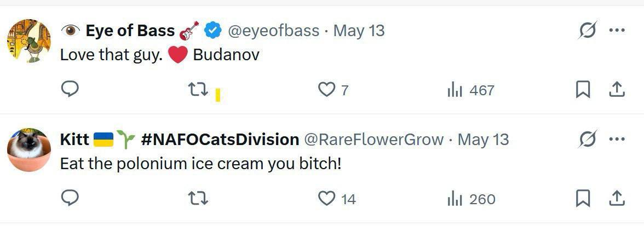Share the Eye of Bass tweet
This screenshot has height=231, width=644.
[617, 89]
